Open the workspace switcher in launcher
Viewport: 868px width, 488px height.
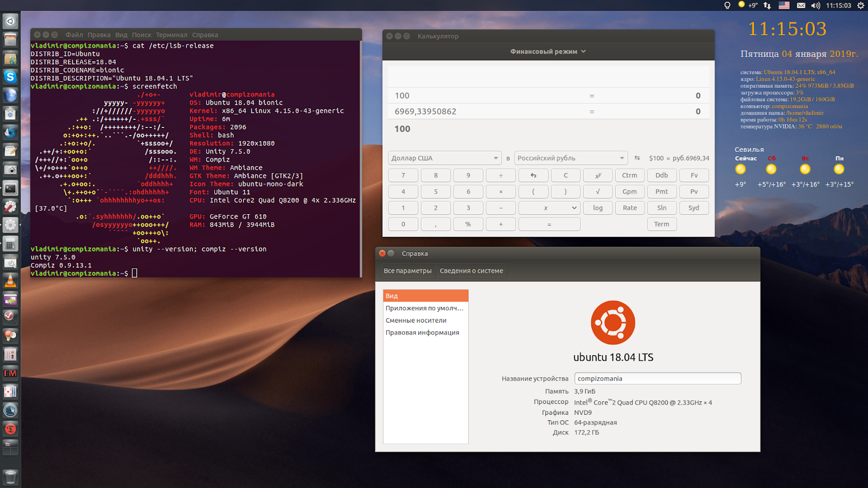10,447
